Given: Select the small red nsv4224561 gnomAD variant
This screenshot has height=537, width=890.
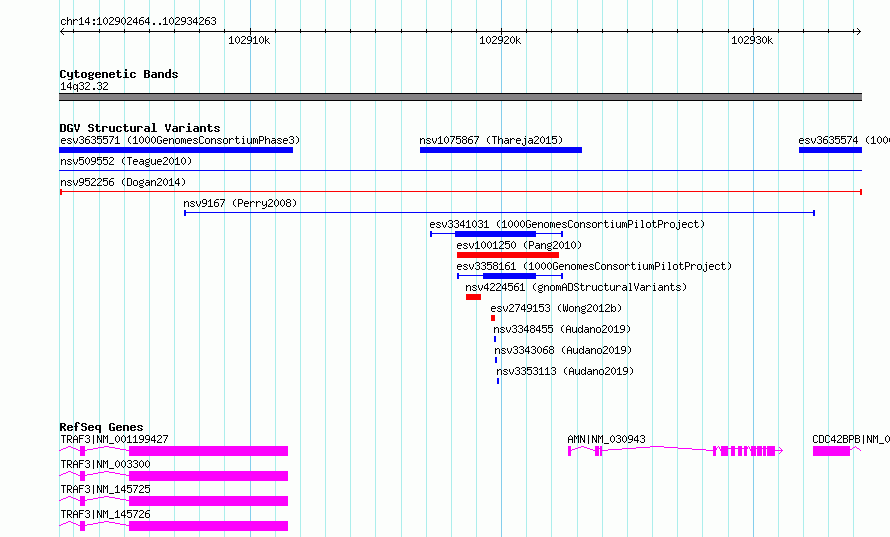Looking at the screenshot, I should (473, 297).
